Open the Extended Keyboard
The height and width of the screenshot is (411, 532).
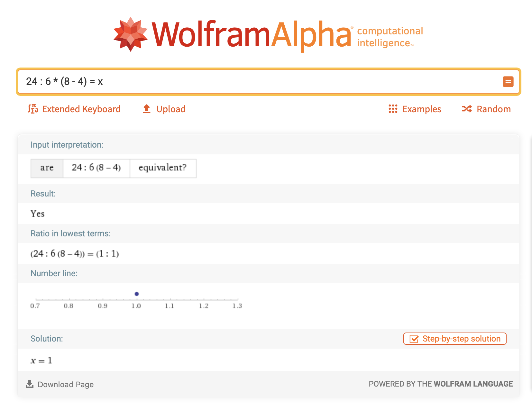click(74, 109)
